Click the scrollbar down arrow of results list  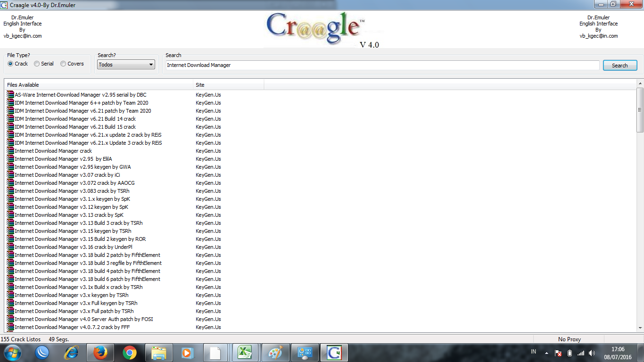(640, 328)
